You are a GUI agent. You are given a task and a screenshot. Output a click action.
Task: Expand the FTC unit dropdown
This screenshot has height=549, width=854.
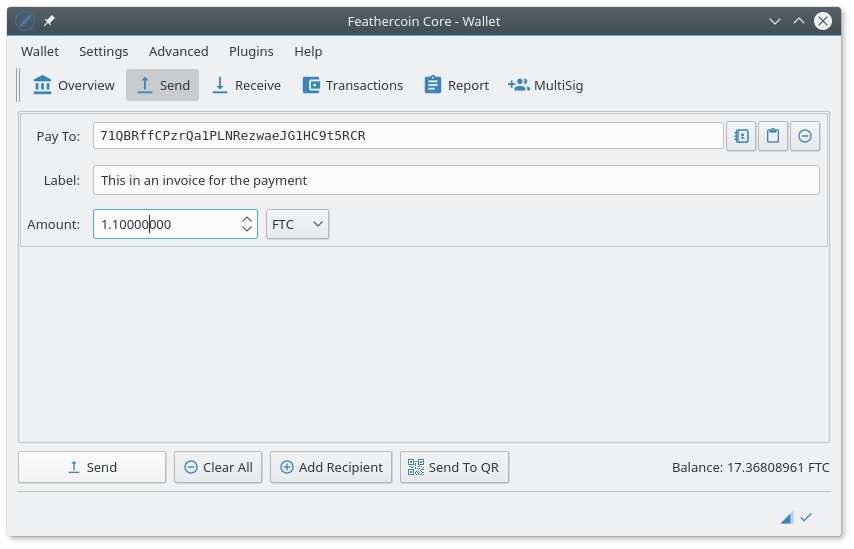[x=297, y=224]
